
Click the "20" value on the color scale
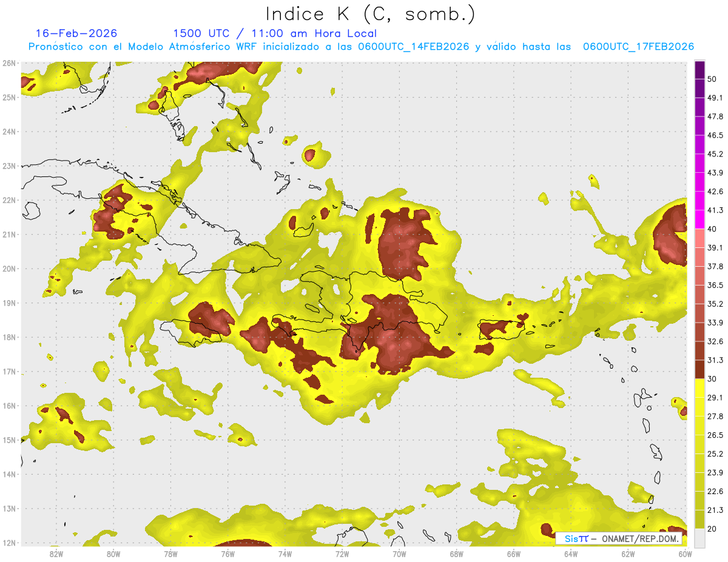pos(712,529)
